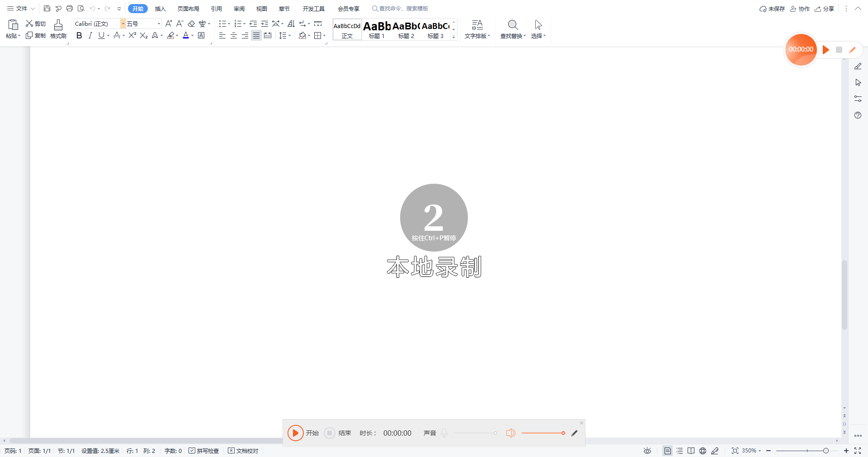Set paragraph to align right
868x457 pixels.
tap(245, 35)
